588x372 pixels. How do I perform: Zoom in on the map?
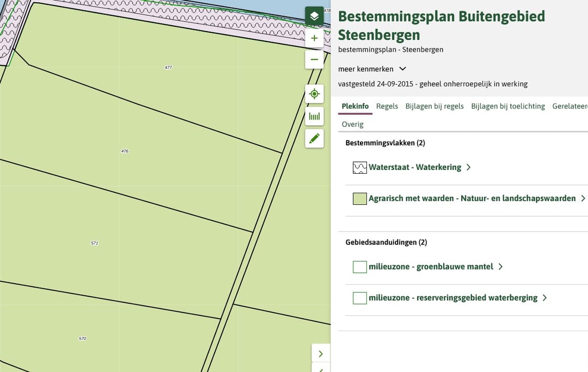[314, 38]
